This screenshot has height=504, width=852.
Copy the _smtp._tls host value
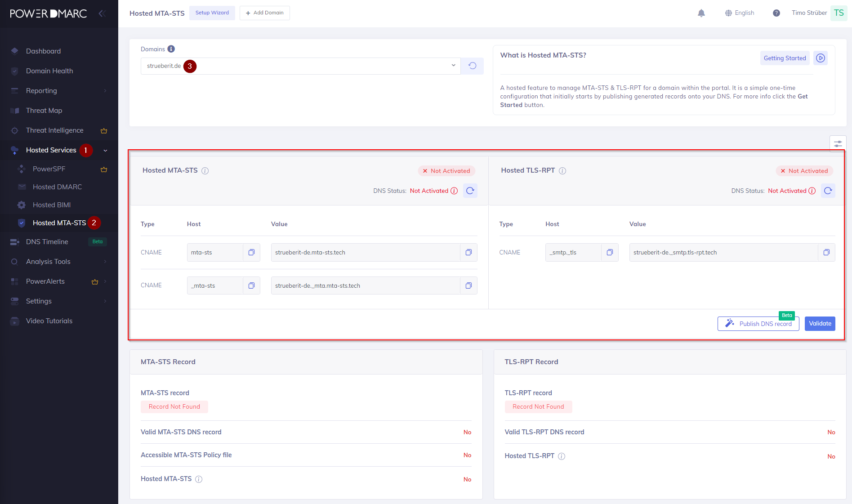609,252
